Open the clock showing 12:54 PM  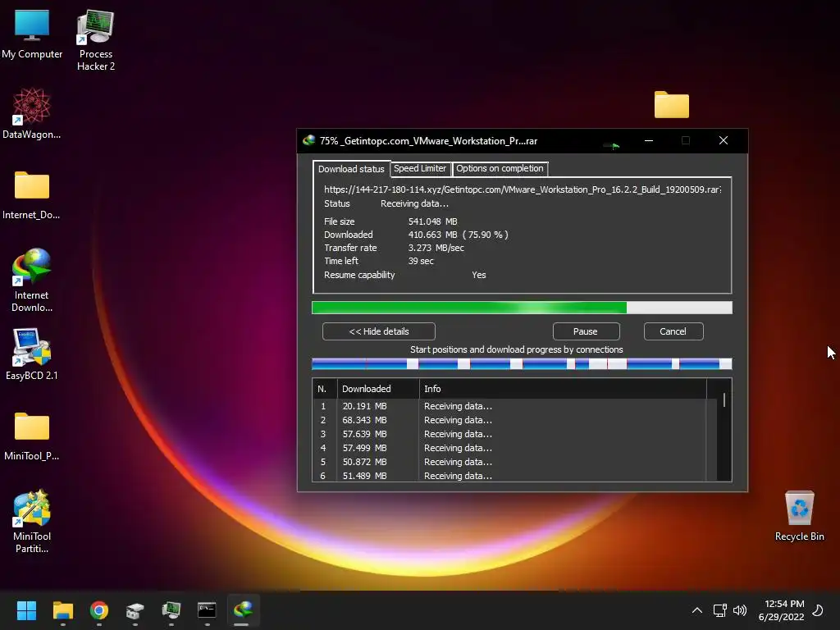click(782, 610)
